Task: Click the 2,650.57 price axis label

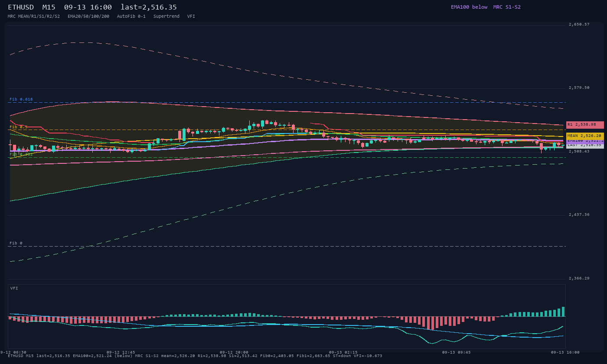Action: click(579, 24)
